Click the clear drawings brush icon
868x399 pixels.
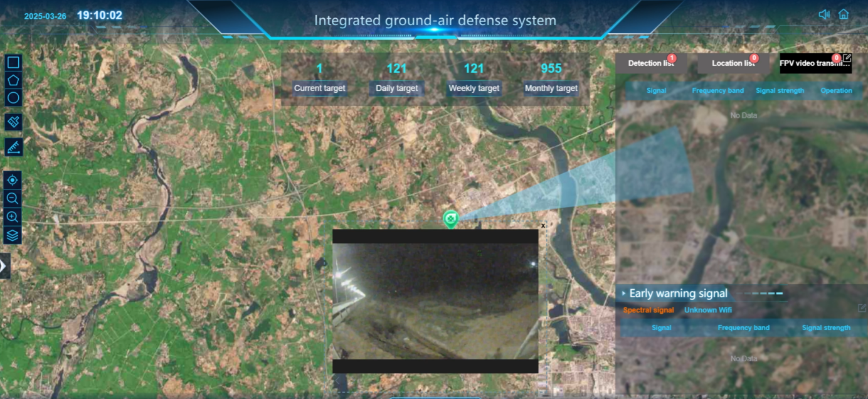click(x=13, y=122)
